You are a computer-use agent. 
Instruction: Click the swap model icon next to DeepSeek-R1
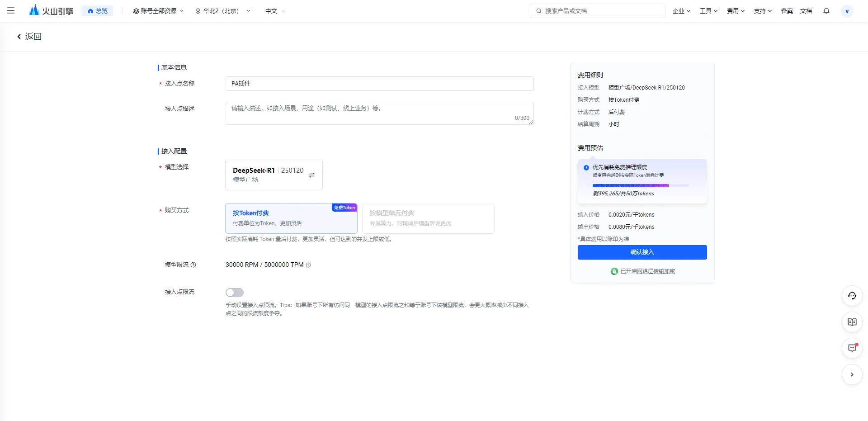point(311,175)
